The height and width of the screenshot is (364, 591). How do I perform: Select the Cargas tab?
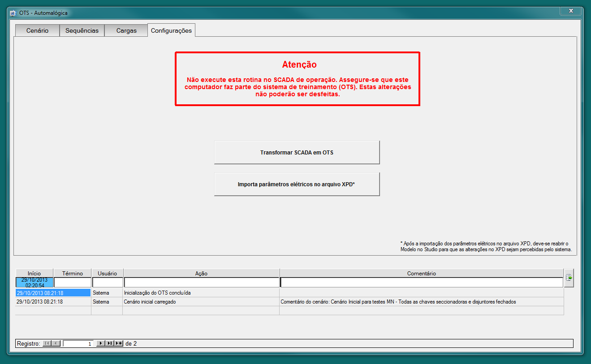[x=126, y=30]
